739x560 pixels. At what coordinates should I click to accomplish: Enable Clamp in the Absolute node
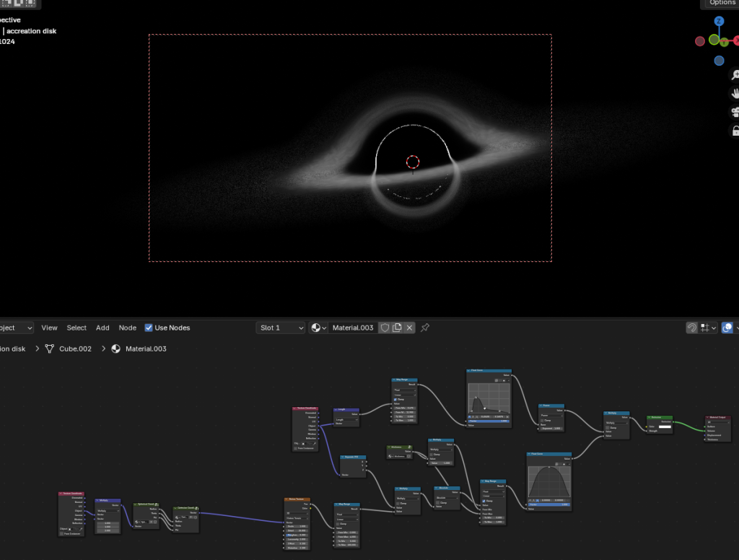438,502
